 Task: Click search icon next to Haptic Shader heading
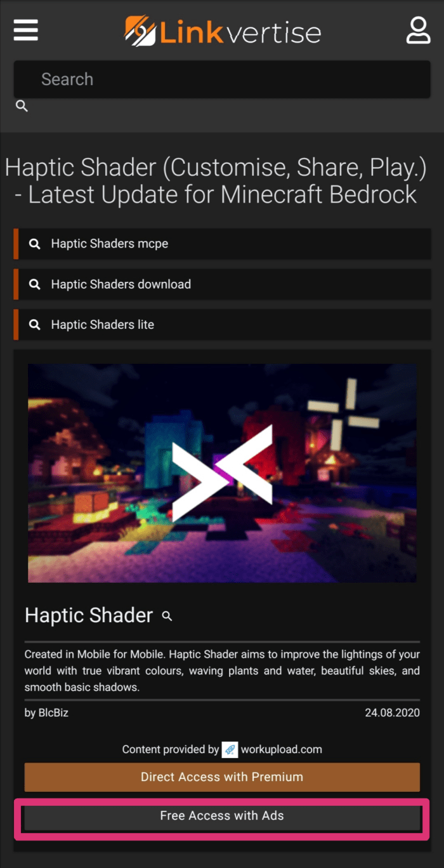167,616
